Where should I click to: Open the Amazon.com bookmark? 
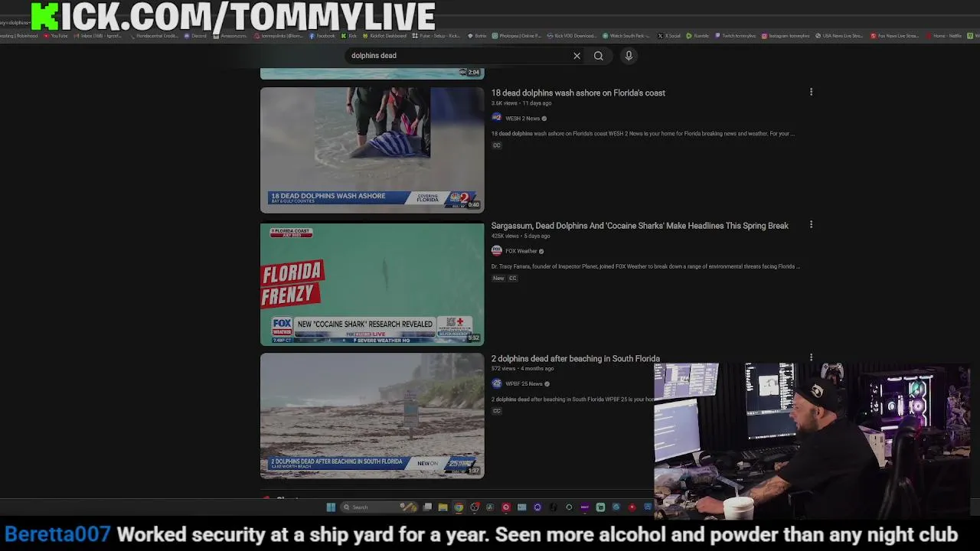pyautogui.click(x=230, y=36)
